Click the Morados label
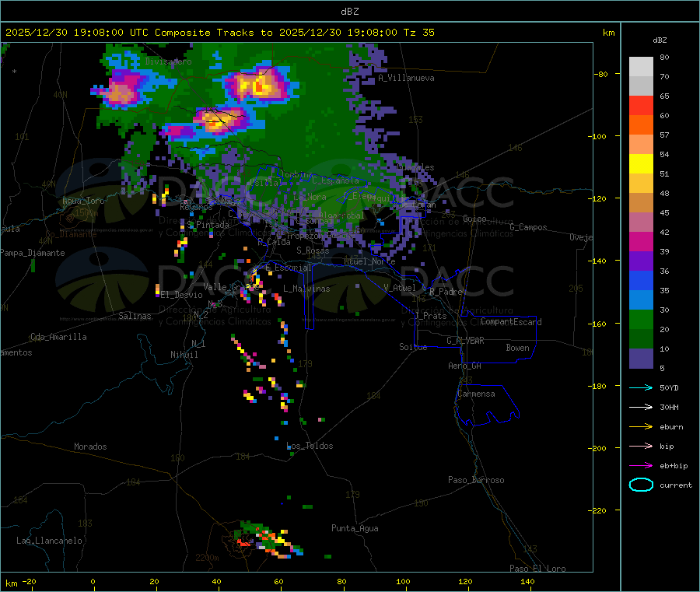 [x=90, y=447]
